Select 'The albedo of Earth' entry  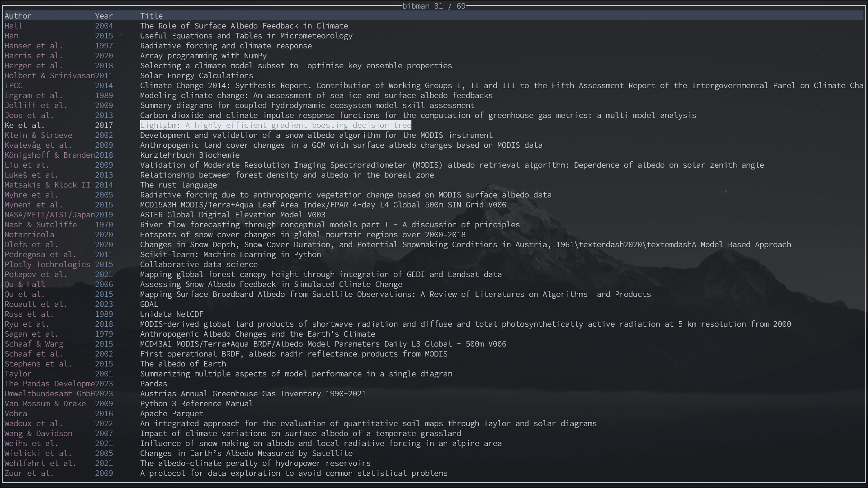click(183, 364)
